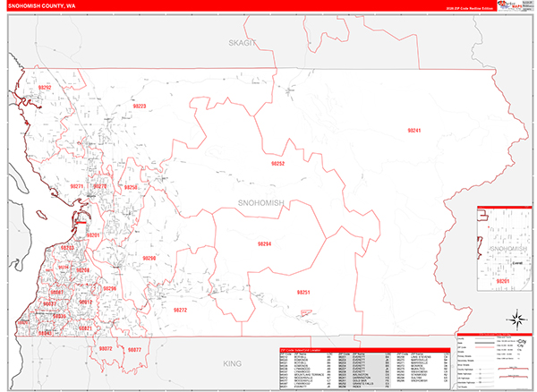Click the compass rose north arrow
Viewport: 537px width, 392px height.
pos(517,320)
